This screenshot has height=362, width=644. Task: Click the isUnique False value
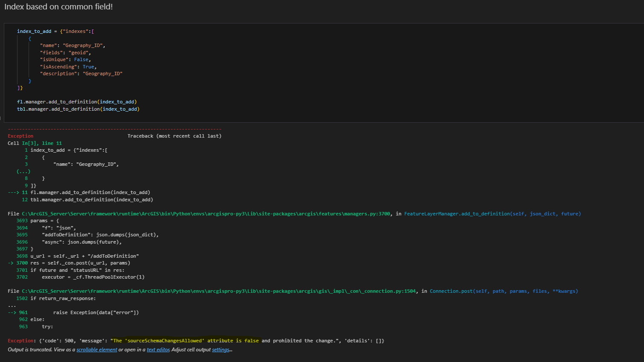81,59
